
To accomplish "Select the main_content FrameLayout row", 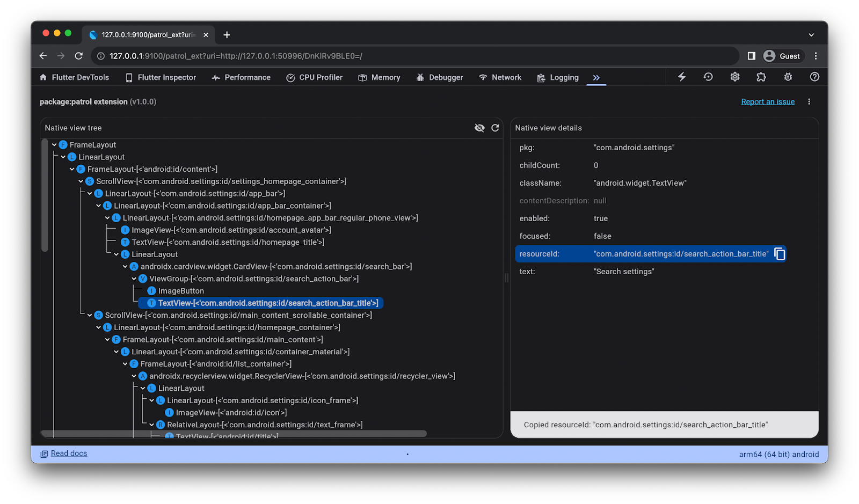I will coord(217,340).
